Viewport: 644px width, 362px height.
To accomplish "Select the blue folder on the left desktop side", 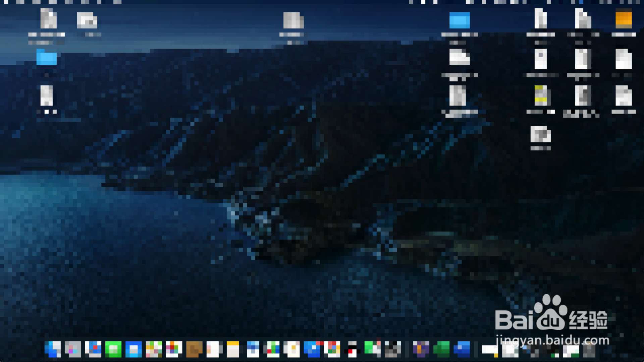I will [x=46, y=58].
